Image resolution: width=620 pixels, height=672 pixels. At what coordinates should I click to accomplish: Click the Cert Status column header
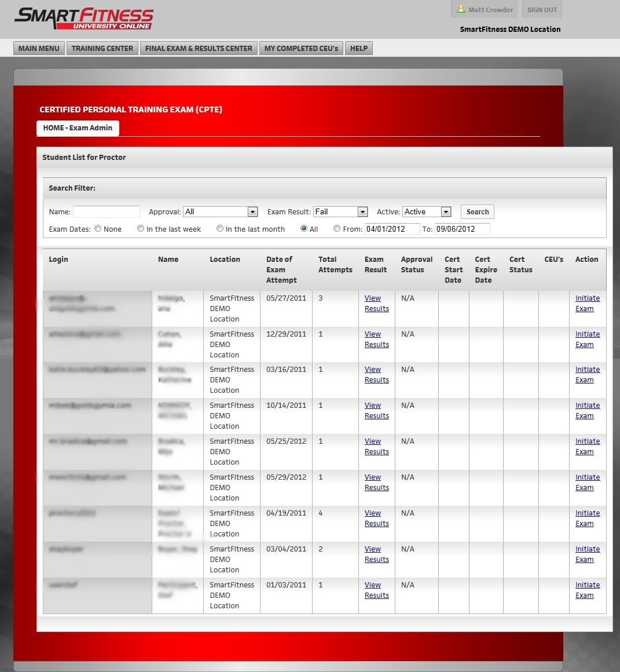520,264
